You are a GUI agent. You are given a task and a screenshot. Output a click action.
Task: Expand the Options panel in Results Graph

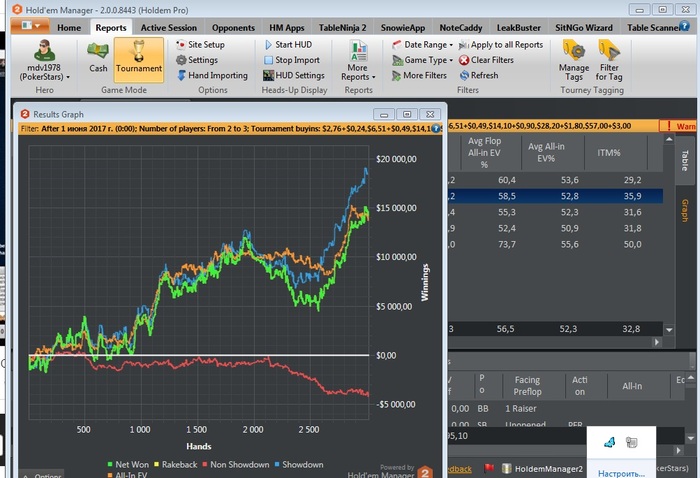pyautogui.click(x=42, y=475)
